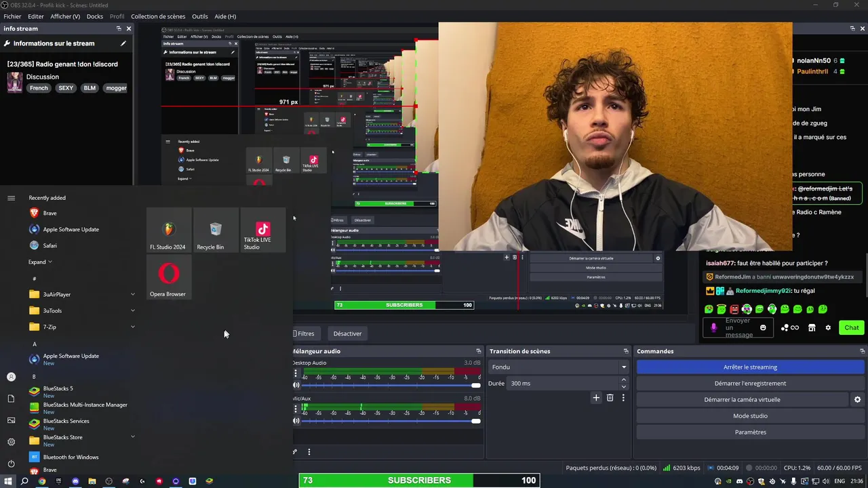Viewport: 868px width, 488px height.
Task: Click Arrêter le streaming button
Action: pyautogui.click(x=750, y=367)
